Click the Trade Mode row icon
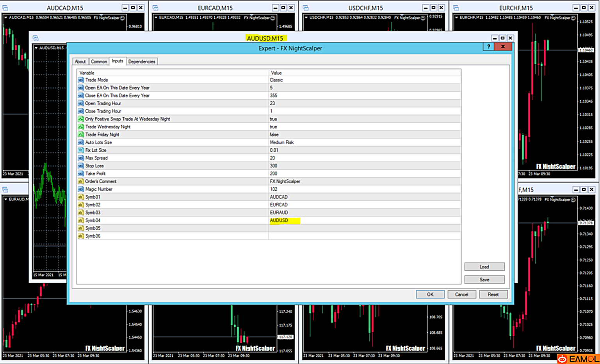 pos(81,80)
